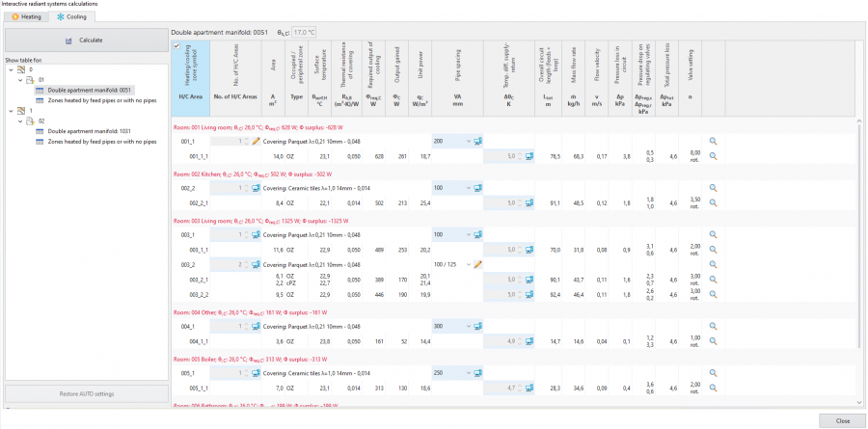Collapse tree node 01
The width and height of the screenshot is (868, 429).
20,80
